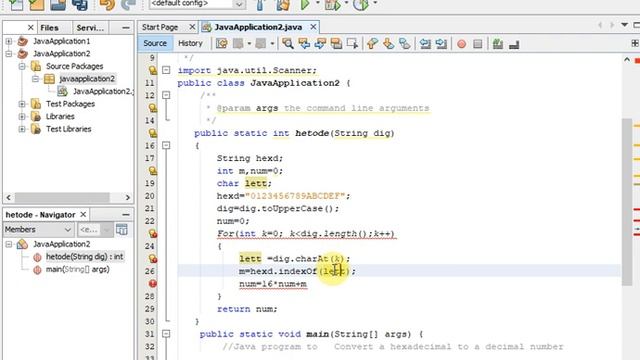Select JavaApplication2.java editor tab

point(258,27)
